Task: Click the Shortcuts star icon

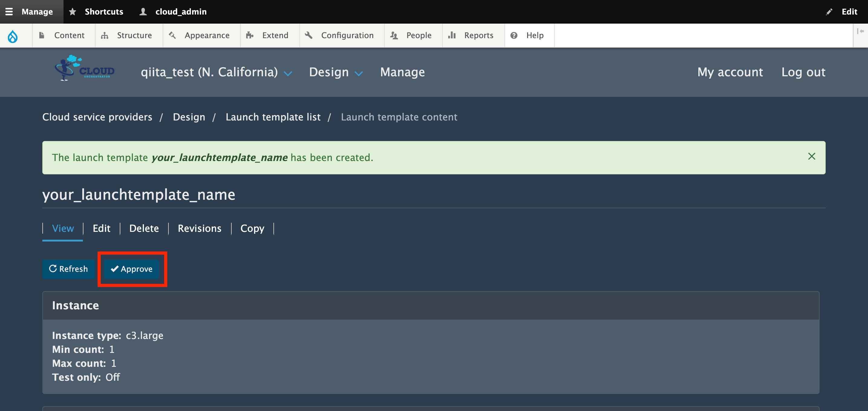Action: point(73,12)
